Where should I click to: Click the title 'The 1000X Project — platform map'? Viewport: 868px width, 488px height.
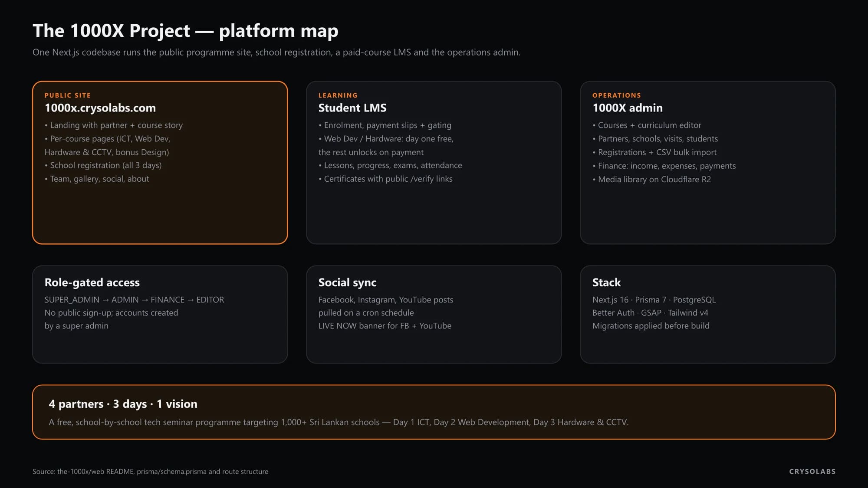(185, 31)
